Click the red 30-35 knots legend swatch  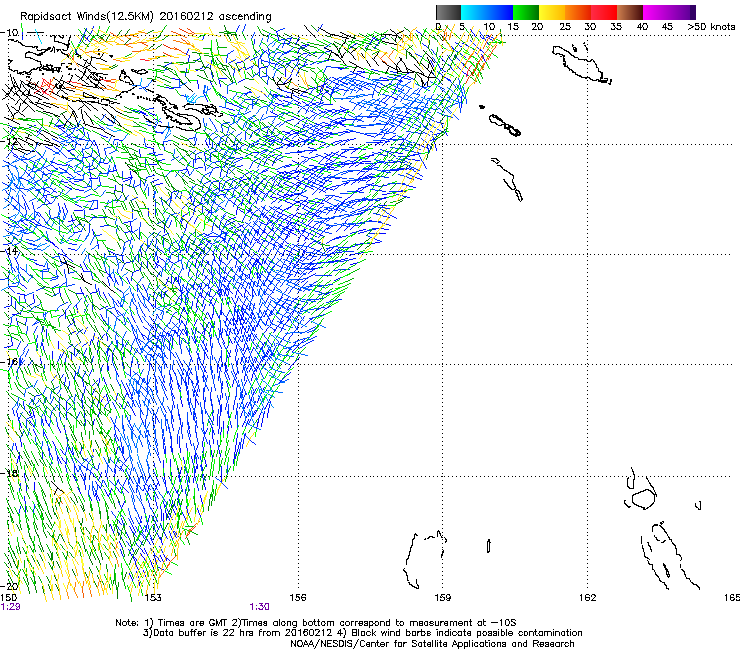point(604,12)
